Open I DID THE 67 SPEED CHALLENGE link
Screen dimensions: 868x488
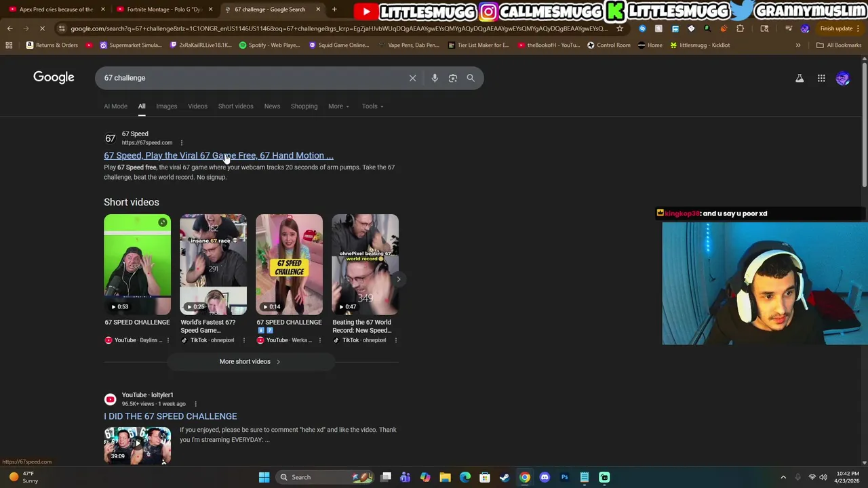click(170, 416)
